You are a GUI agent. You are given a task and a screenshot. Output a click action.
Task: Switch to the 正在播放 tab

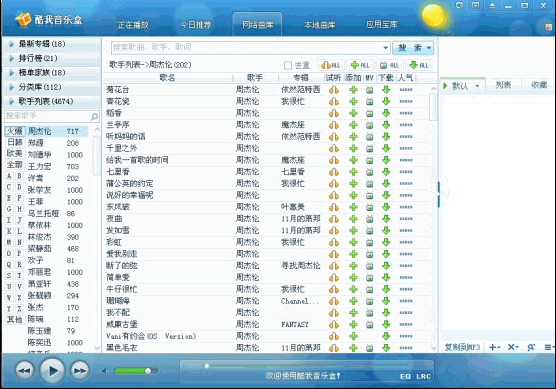point(133,25)
